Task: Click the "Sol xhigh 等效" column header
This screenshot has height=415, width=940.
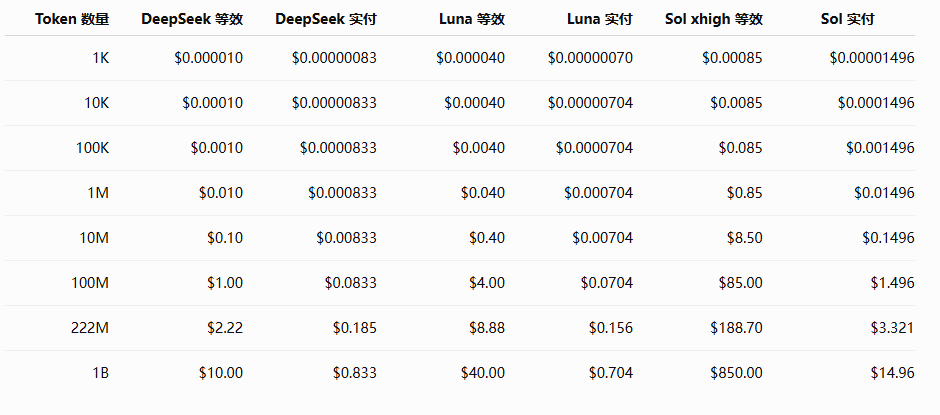Action: [x=713, y=19]
